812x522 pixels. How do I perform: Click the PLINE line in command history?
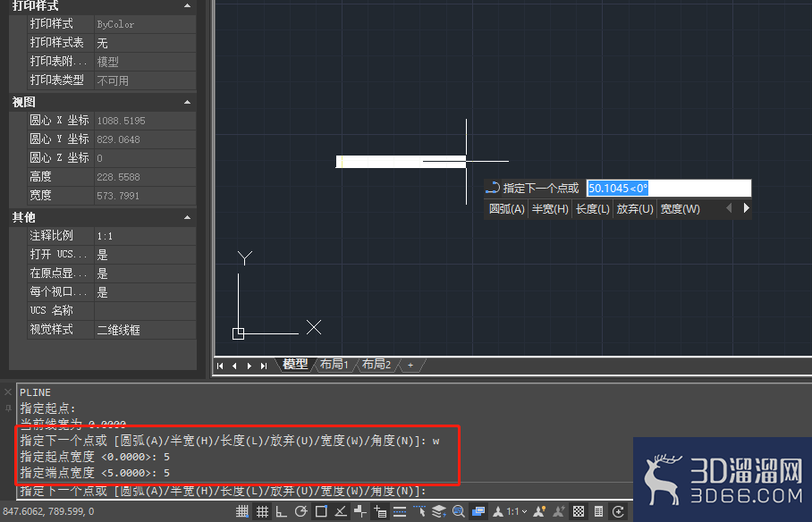[x=35, y=392]
